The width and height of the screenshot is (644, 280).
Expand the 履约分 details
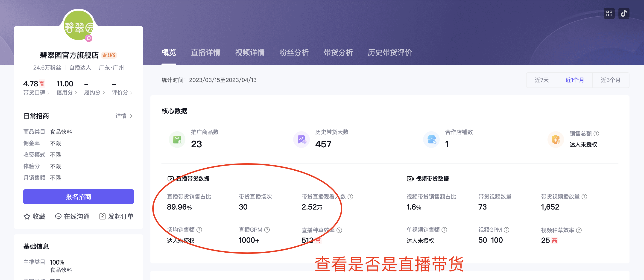tap(94, 93)
